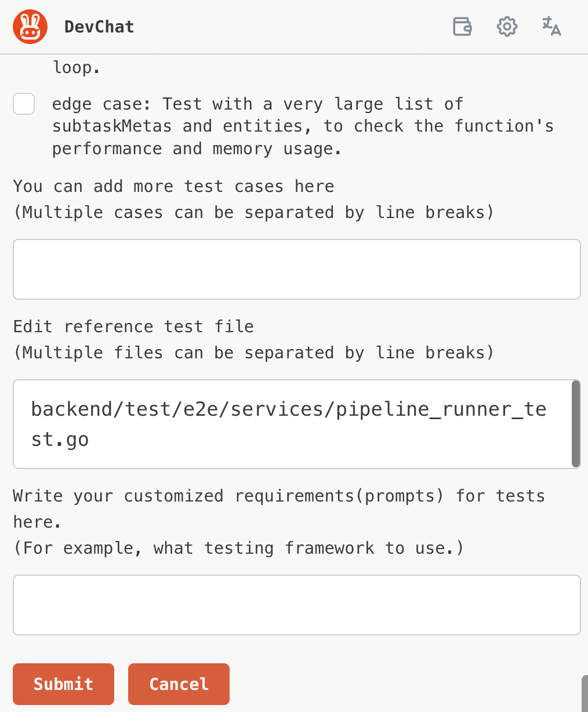Focus the add more test cases field
The height and width of the screenshot is (712, 588).
pyautogui.click(x=297, y=270)
